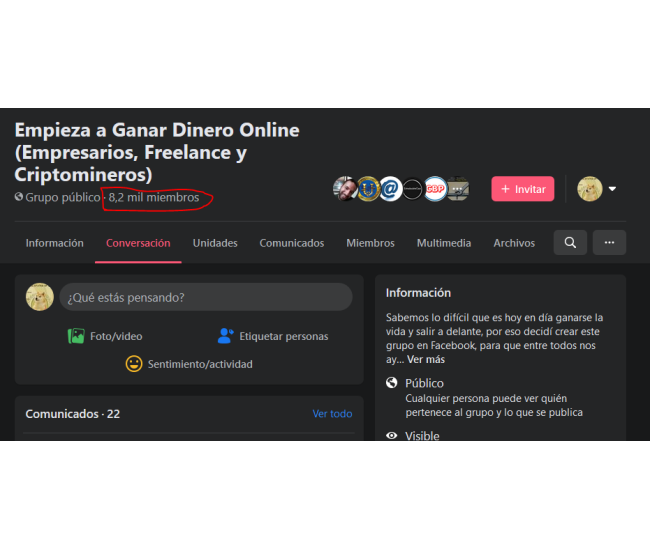Screen dimensions: 650x550
Task: Go to the Miembros tab
Action: [x=371, y=243]
